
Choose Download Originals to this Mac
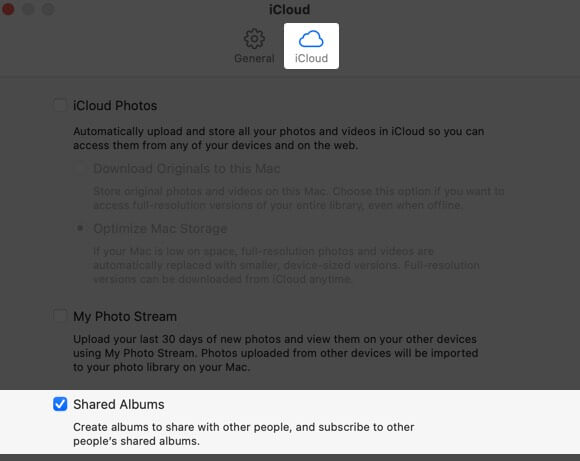(80, 169)
